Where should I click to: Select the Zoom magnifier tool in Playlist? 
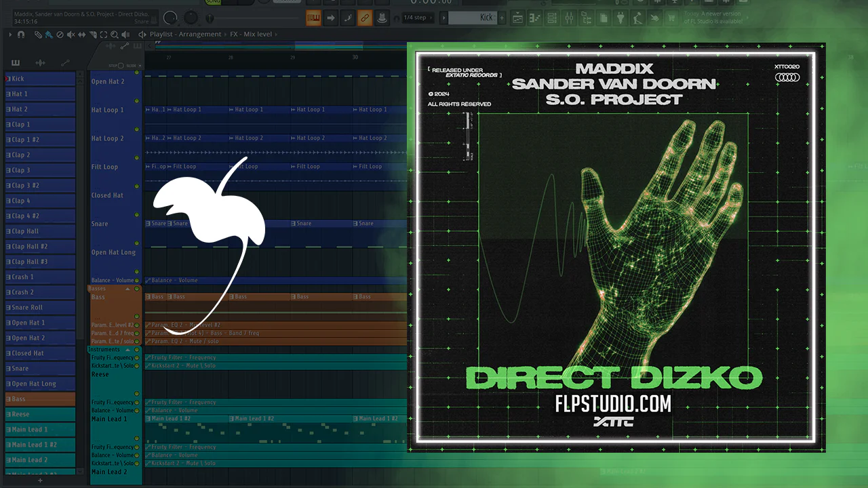click(x=113, y=34)
